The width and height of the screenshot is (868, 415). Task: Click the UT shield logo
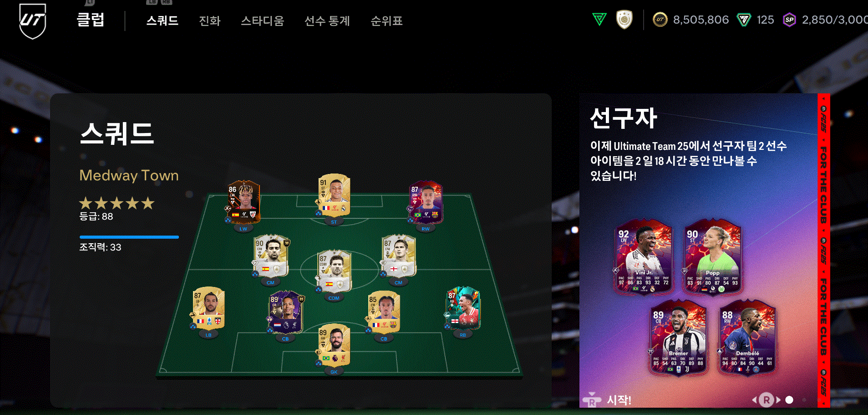coord(33,20)
